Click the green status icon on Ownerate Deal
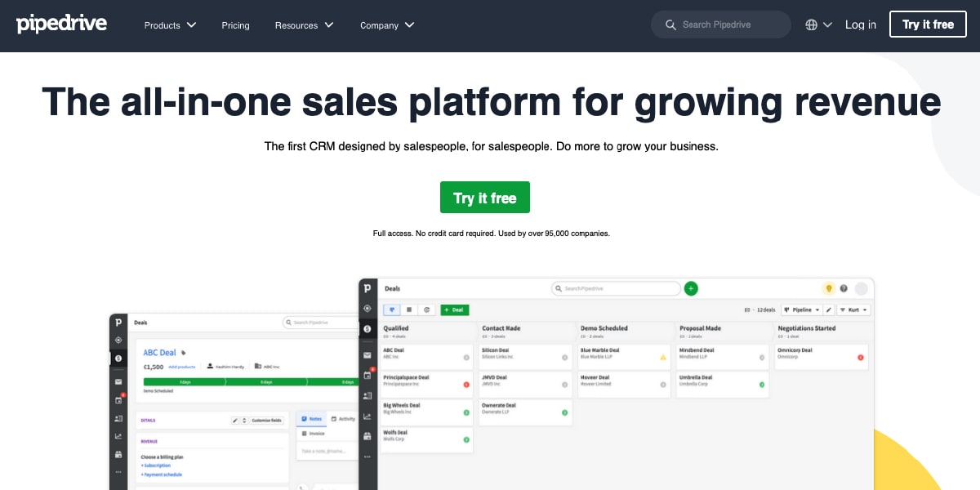Viewport: 980px width, 490px height. 564,412
